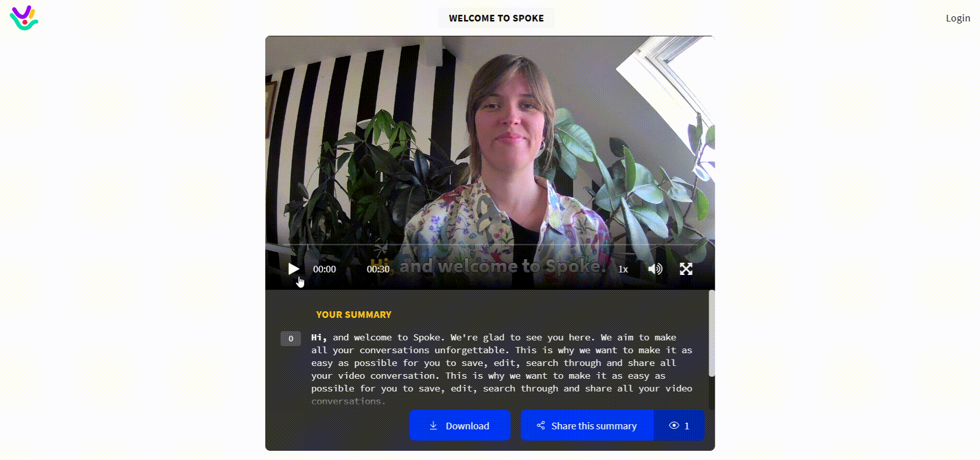Click the 00:00 current time label
This screenshot has height=460, width=980.
pos(324,269)
